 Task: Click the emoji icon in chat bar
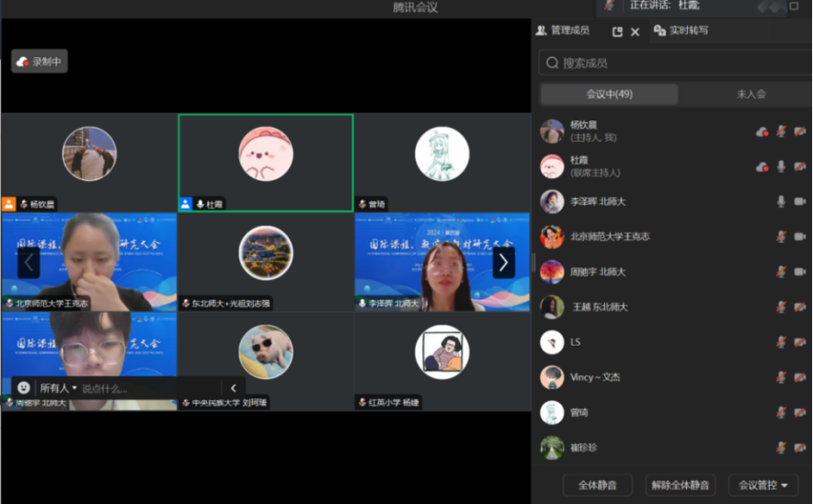click(24, 388)
